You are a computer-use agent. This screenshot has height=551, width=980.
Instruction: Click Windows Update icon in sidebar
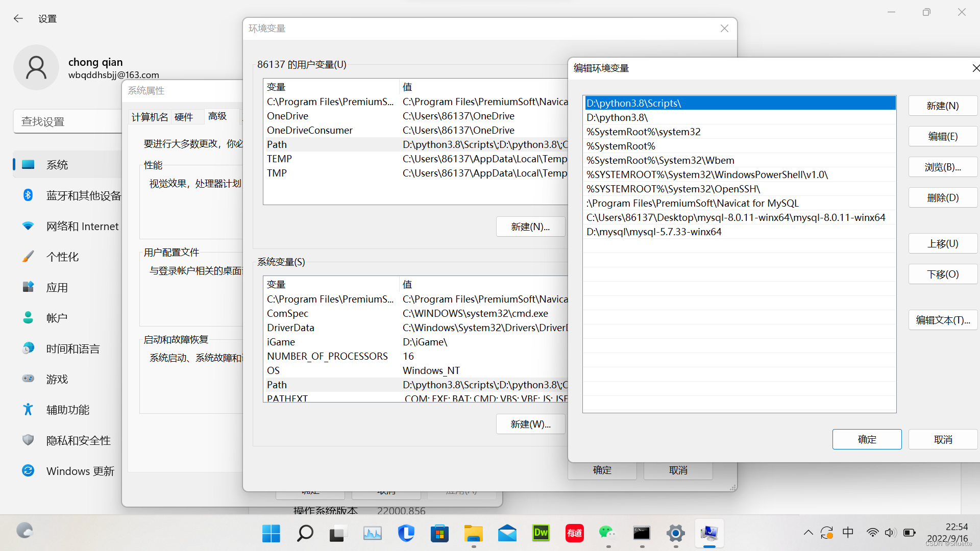[x=28, y=470]
